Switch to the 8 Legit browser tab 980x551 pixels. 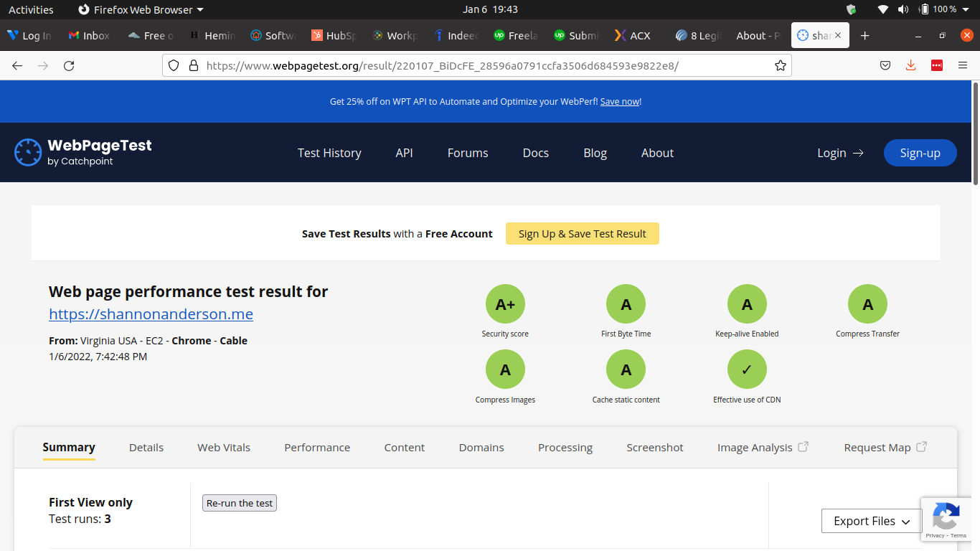(698, 35)
